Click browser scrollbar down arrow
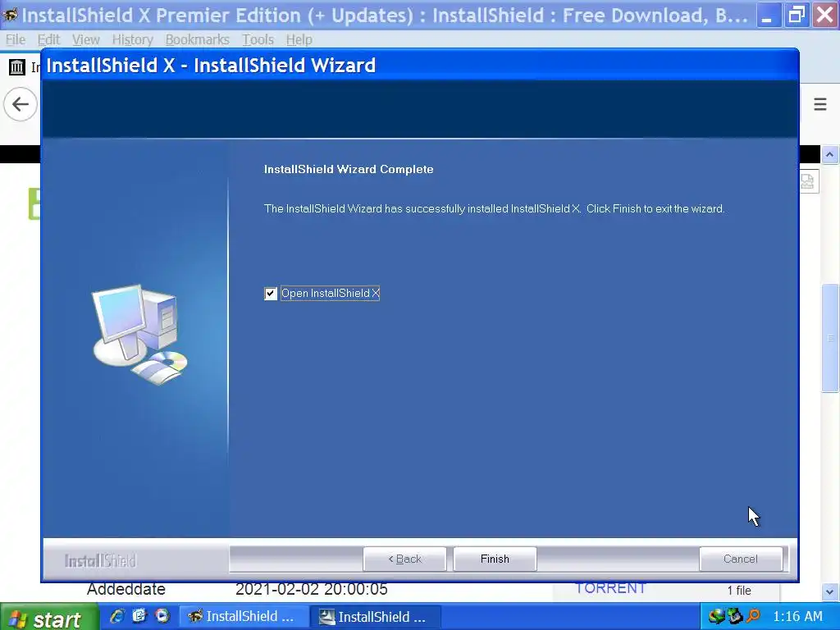 point(830,592)
